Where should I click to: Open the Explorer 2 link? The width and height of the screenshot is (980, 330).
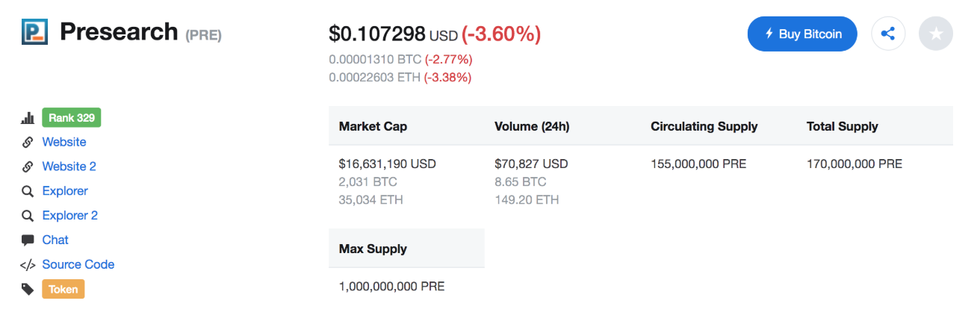click(x=70, y=216)
